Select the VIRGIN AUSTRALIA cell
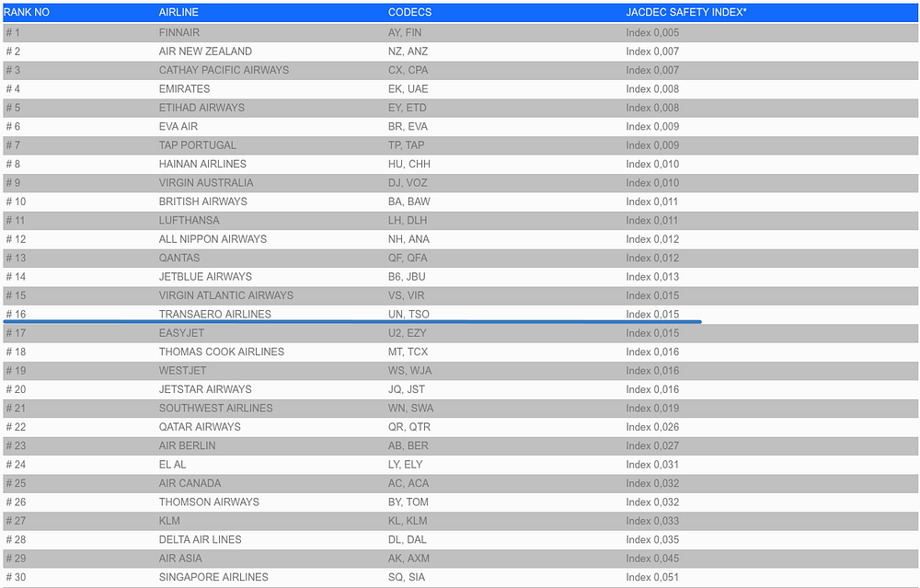This screenshot has width=920, height=588. pyautogui.click(x=206, y=183)
